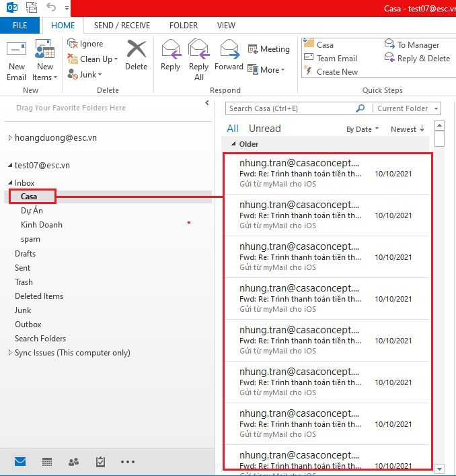This screenshot has width=456, height=476.
Task: Customize the Quick Access Toolbar
Action: pos(67,8)
